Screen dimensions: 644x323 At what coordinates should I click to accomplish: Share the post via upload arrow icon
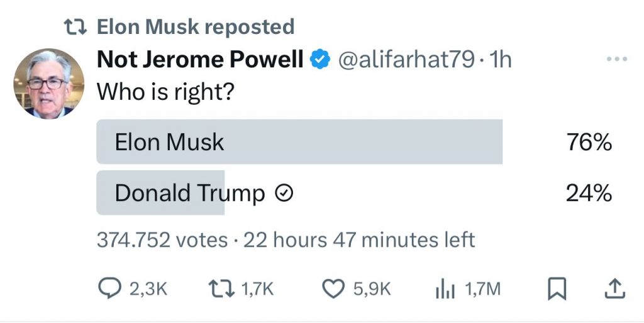click(615, 288)
